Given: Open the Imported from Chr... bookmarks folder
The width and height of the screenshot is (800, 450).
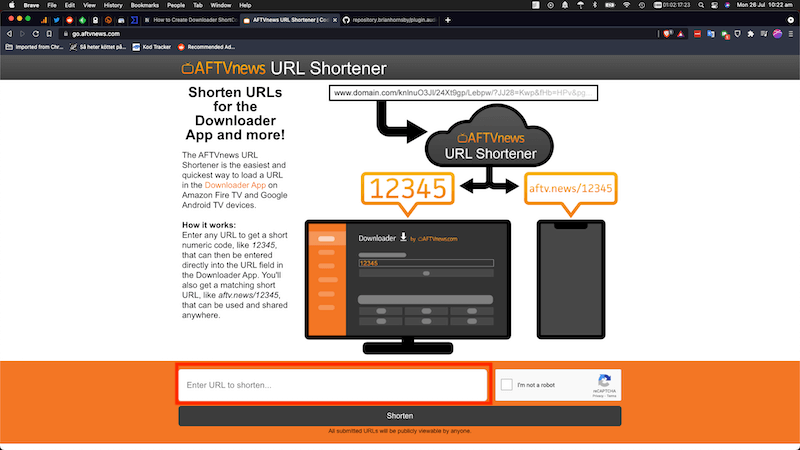Looking at the screenshot, I should coord(34,47).
